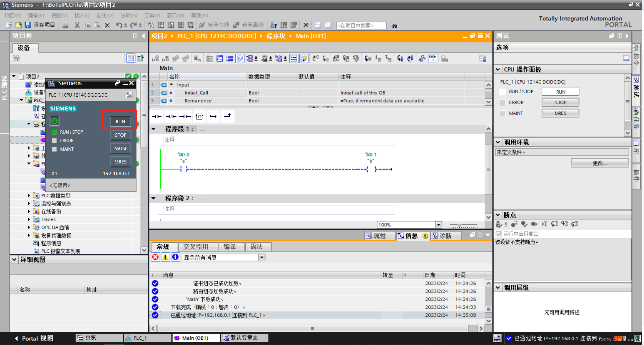This screenshot has height=345, width=644.
Task: Click the delete X icon in main toolbar
Action: (x=107, y=25)
